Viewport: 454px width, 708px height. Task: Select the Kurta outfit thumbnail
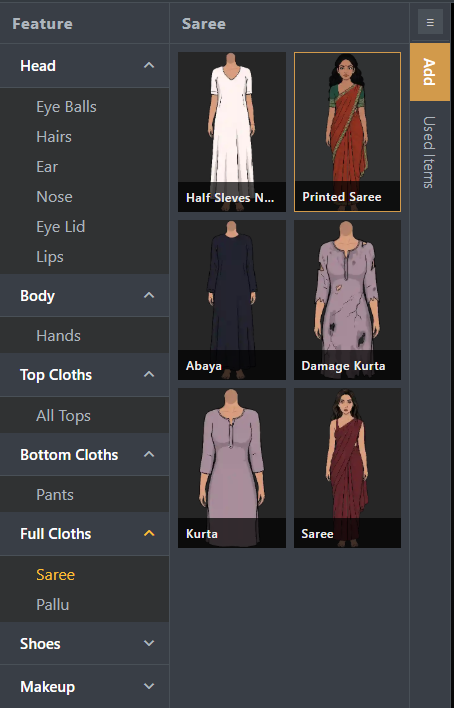coord(232,468)
